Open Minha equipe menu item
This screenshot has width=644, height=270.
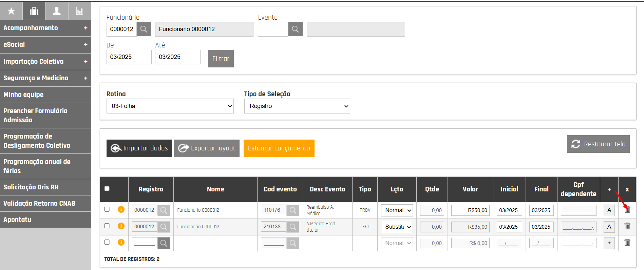(45, 95)
